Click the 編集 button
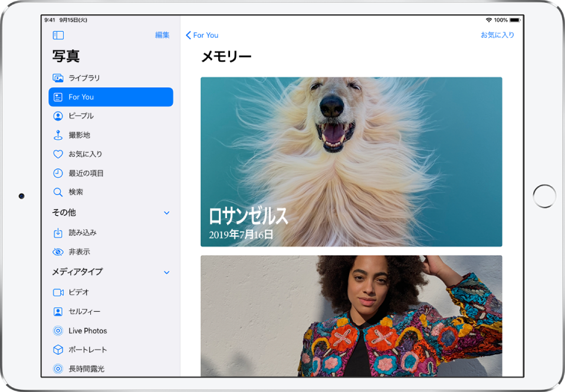The width and height of the screenshot is (565, 392). click(162, 35)
